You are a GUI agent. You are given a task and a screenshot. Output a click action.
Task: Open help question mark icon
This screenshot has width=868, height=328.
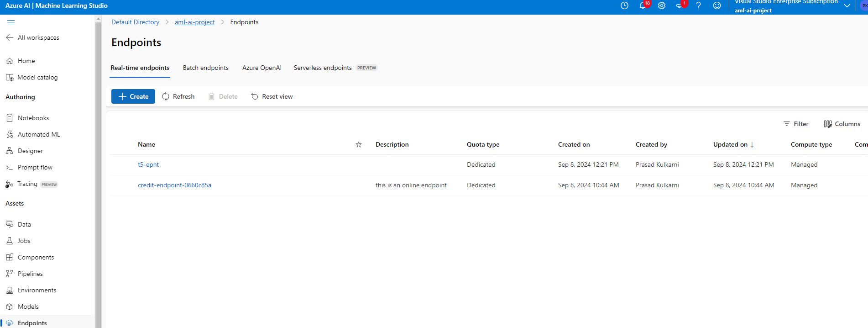click(x=699, y=5)
